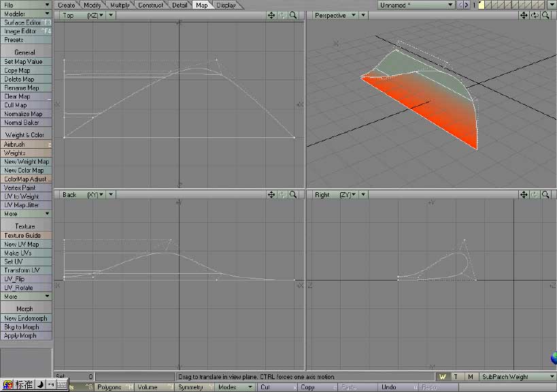Switch to the T texture map mode

point(456,376)
